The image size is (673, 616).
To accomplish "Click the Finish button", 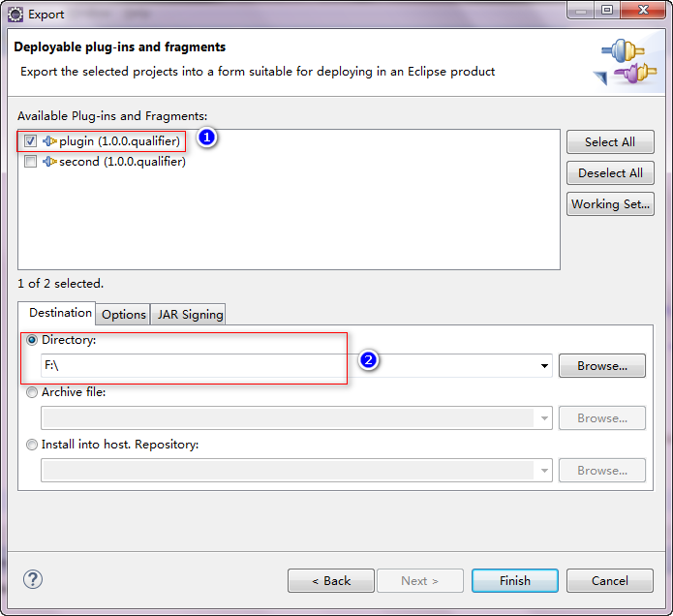I will (x=514, y=581).
